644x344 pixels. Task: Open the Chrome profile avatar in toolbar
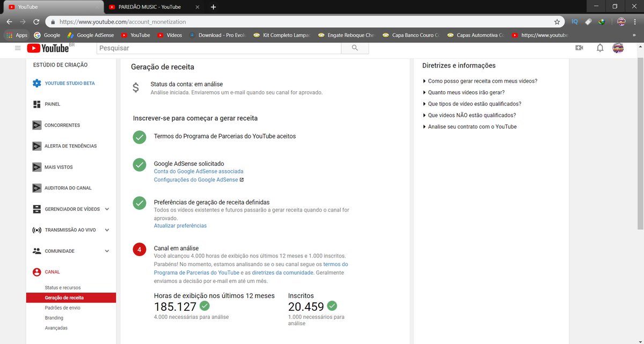pyautogui.click(x=621, y=22)
